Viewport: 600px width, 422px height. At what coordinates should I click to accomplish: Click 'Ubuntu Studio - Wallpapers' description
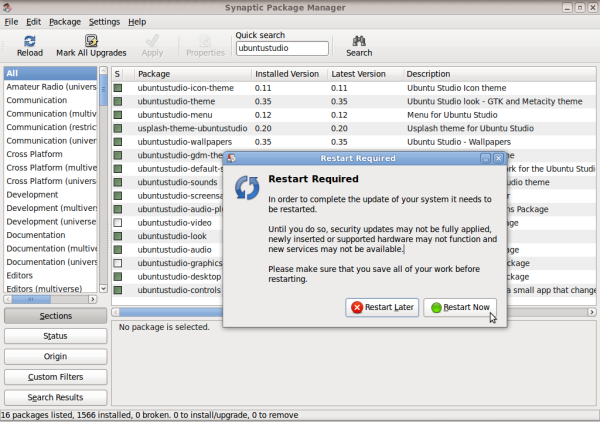(x=459, y=142)
